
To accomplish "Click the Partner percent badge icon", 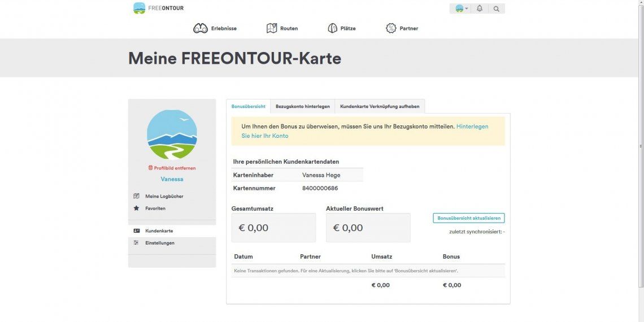I will [x=391, y=28].
